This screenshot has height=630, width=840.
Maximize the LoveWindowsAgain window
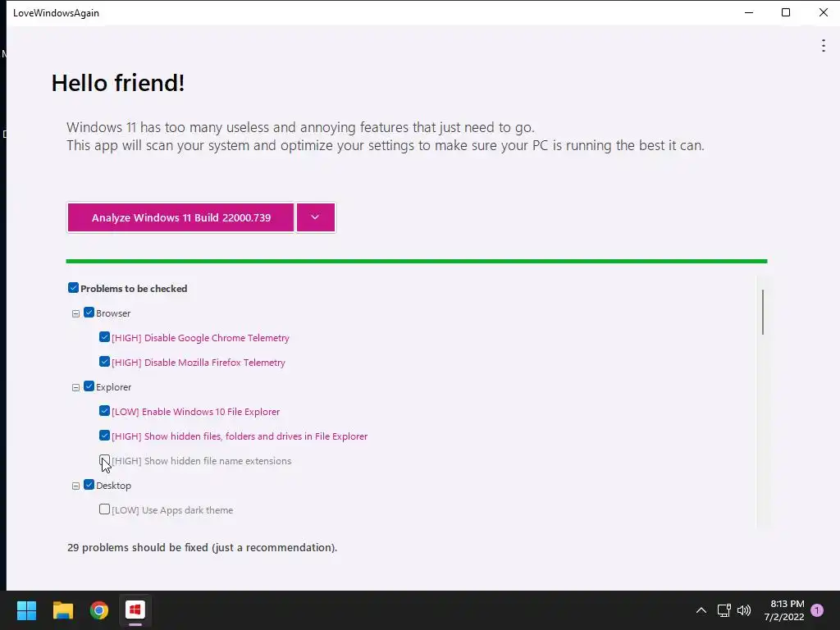coord(786,12)
